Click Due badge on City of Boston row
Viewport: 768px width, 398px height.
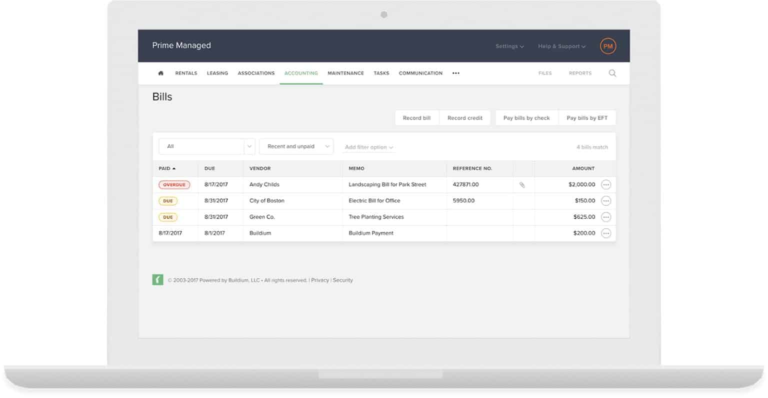tap(168, 201)
